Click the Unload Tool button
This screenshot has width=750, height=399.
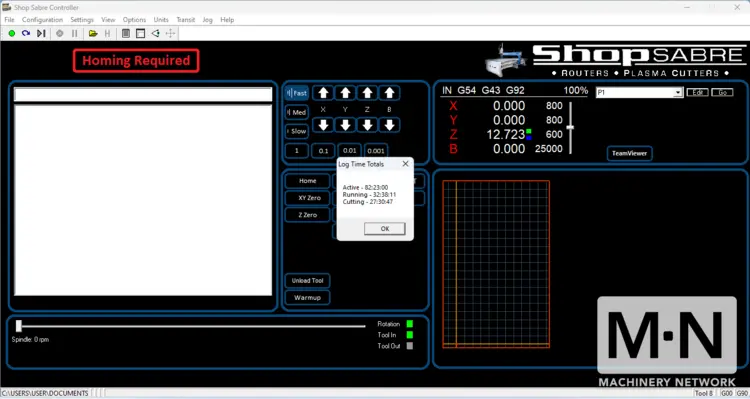pyautogui.click(x=308, y=281)
